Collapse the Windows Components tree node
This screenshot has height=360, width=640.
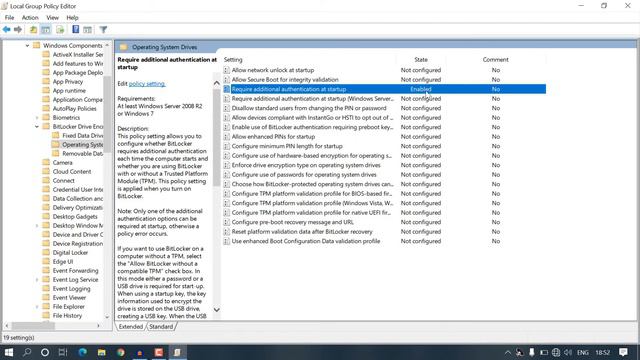tap(27, 45)
